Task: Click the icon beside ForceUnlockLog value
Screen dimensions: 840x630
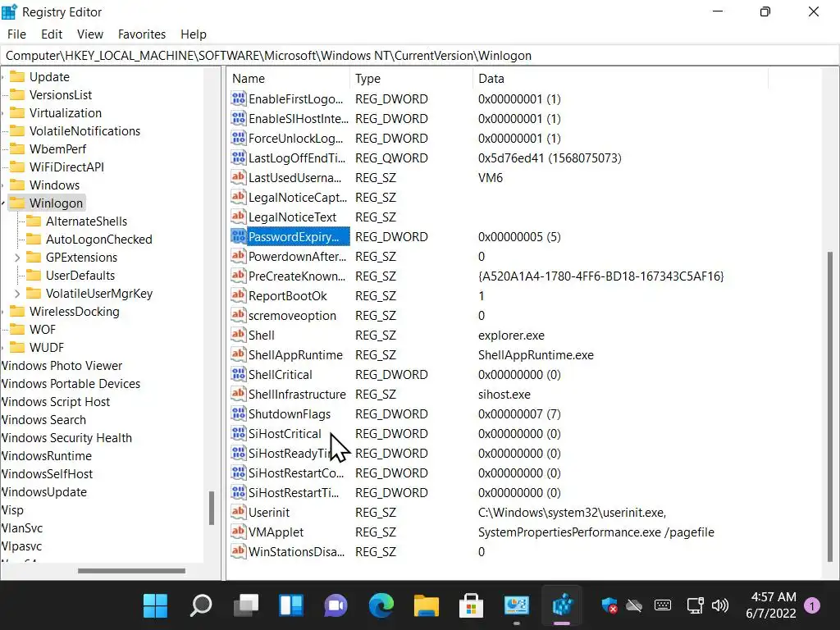Action: tap(239, 138)
